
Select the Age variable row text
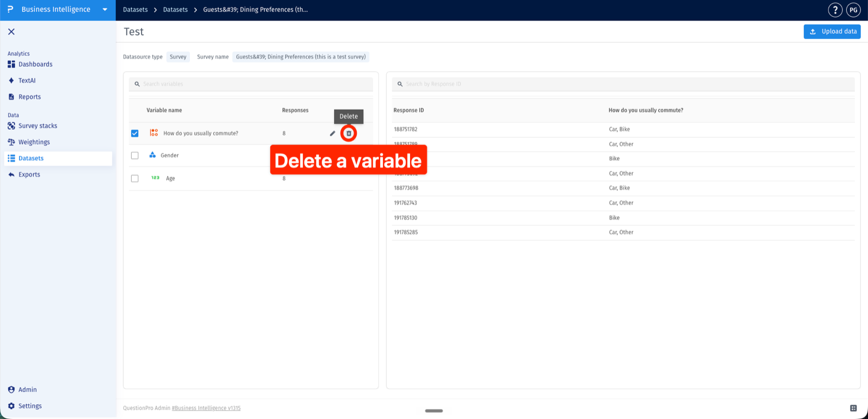(x=170, y=179)
